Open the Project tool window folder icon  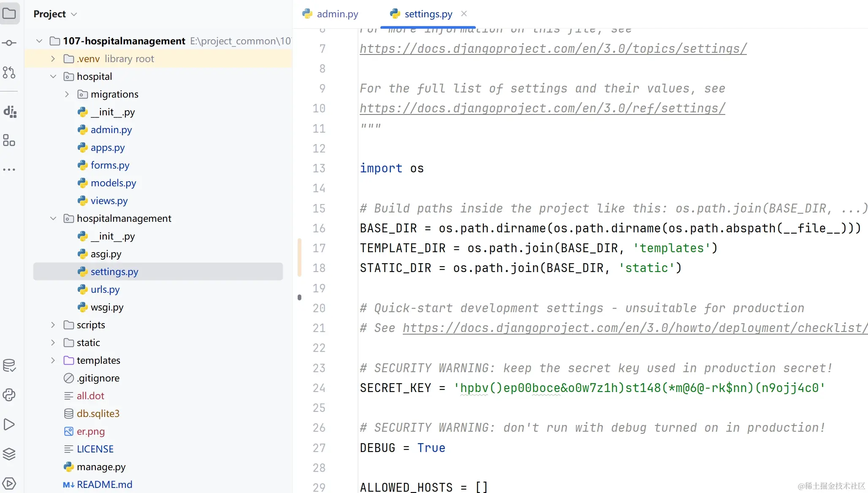tap(9, 14)
